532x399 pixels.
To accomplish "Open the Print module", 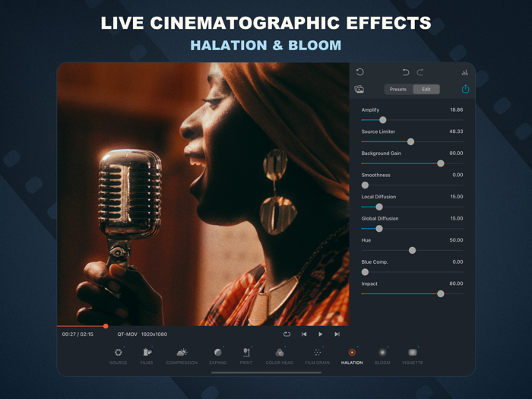I will click(x=246, y=356).
